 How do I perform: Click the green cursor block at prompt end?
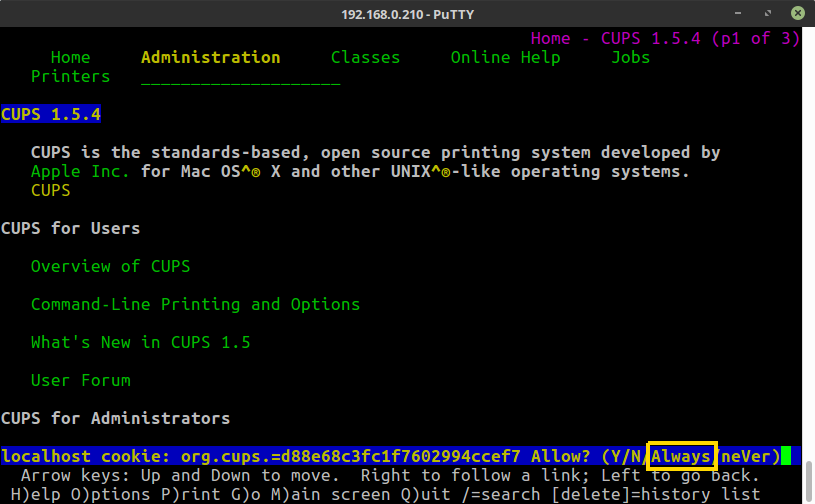(x=786, y=456)
